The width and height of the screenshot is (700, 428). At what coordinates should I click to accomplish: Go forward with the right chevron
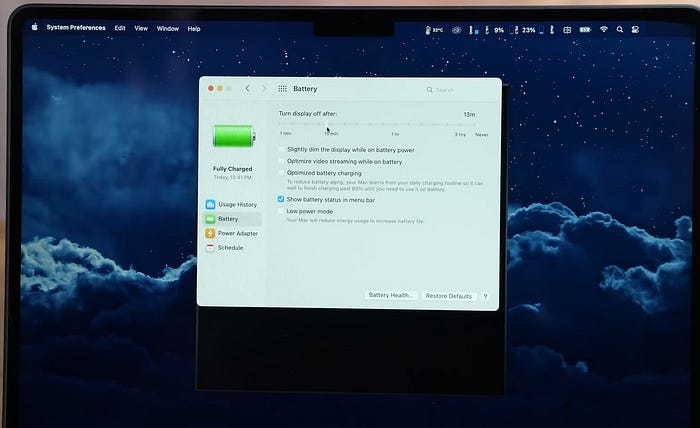click(264, 89)
